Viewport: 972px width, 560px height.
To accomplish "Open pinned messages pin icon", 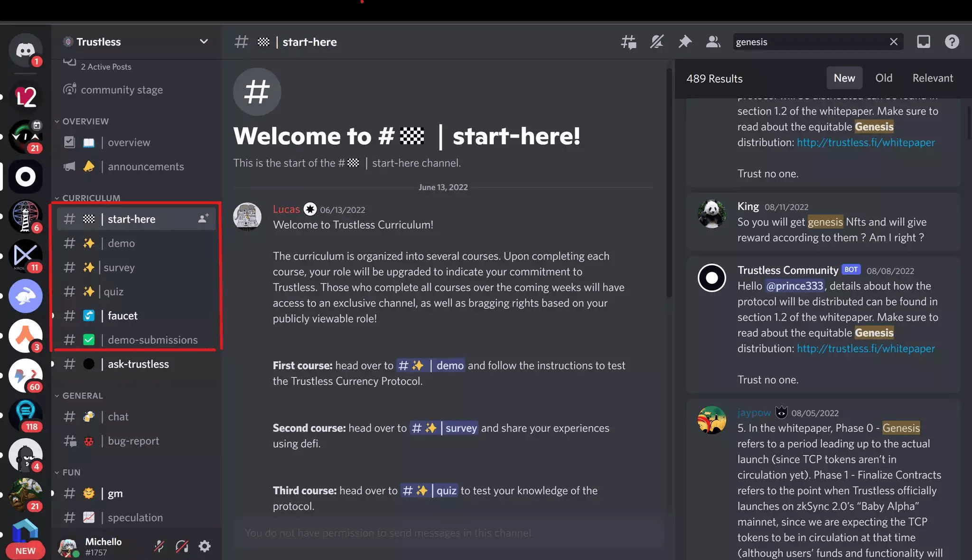I will click(x=685, y=42).
